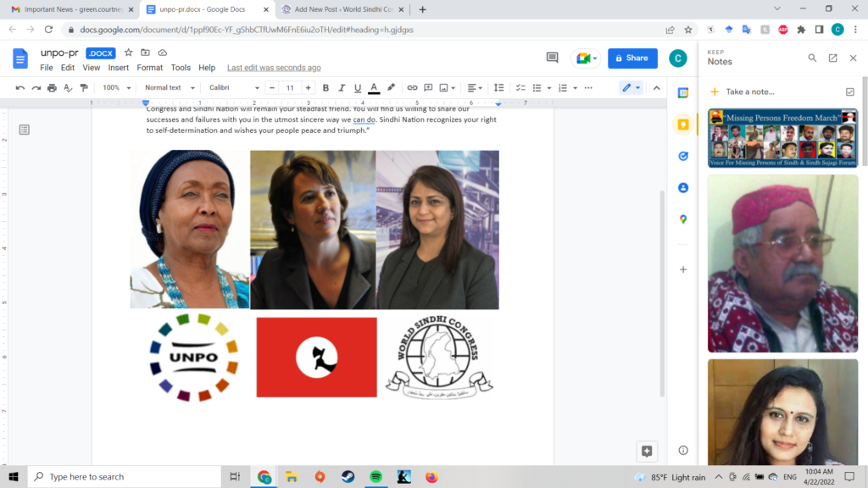Open the Insert menu
This screenshot has width=868, height=488.
pyautogui.click(x=119, y=68)
